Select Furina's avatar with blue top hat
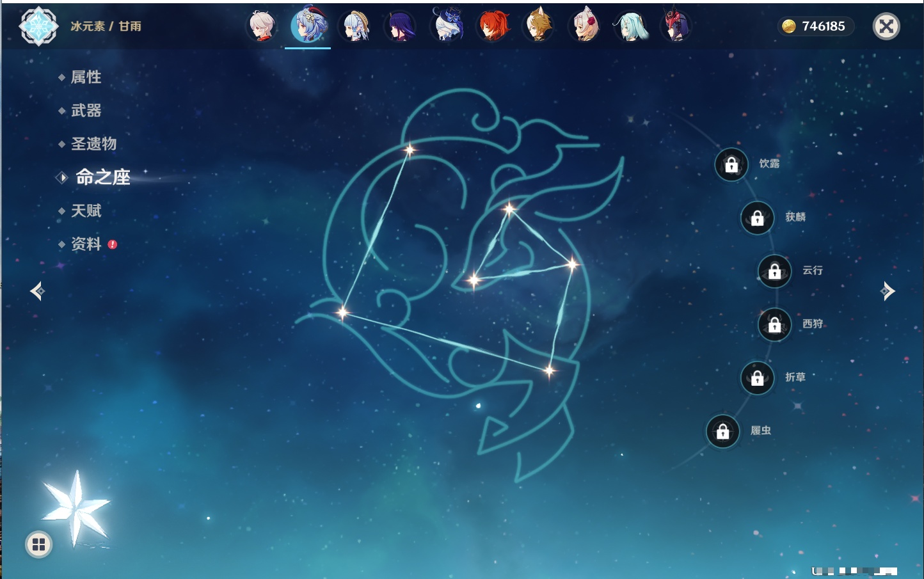The width and height of the screenshot is (924, 579). pos(447,25)
